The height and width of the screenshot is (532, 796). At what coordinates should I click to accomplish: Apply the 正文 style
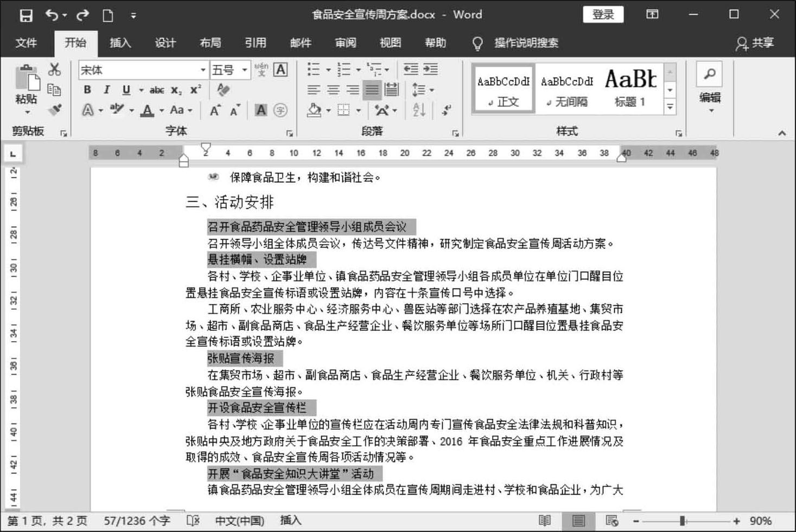point(504,89)
